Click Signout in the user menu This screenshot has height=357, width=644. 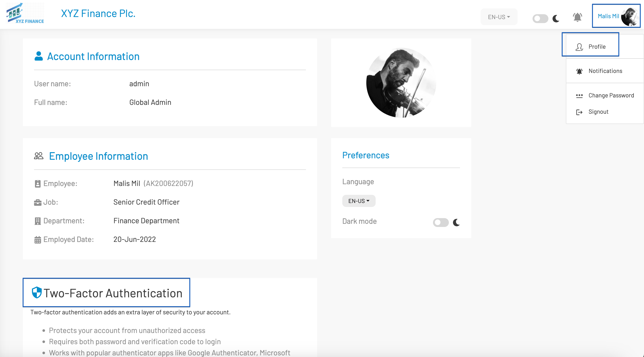(598, 112)
